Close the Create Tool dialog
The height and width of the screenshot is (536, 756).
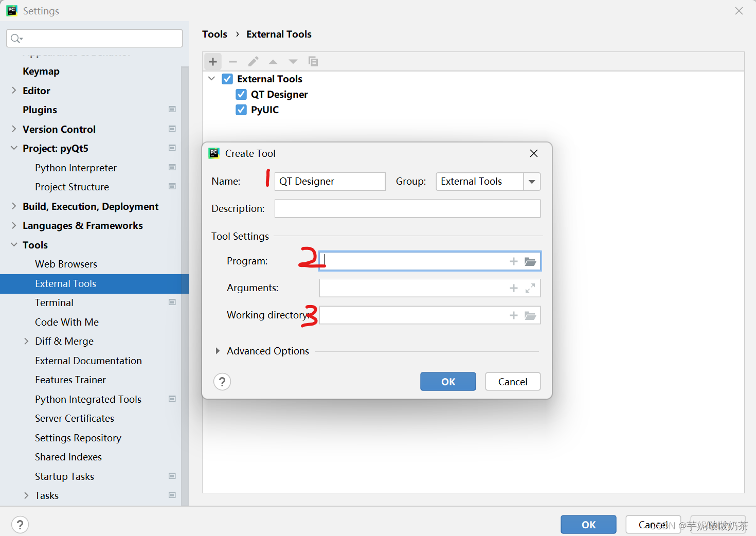click(534, 153)
